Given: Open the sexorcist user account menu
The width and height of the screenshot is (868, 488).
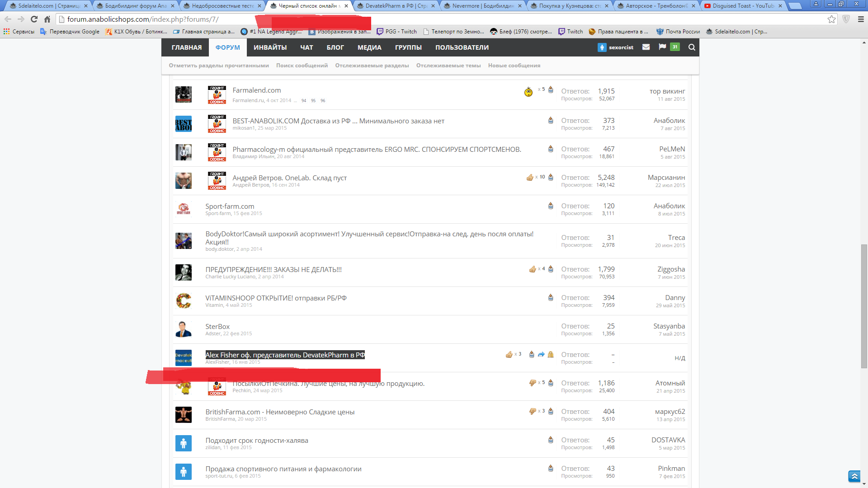Looking at the screenshot, I should coord(616,47).
